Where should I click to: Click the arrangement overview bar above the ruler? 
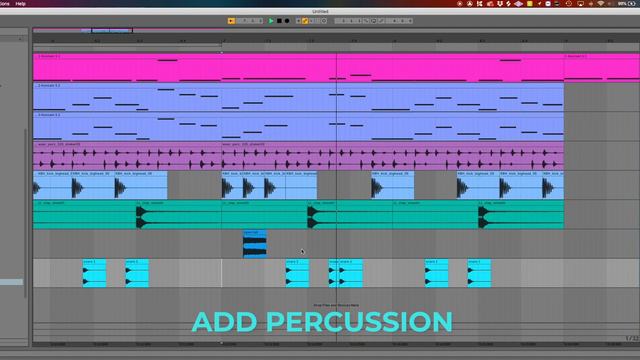point(336,31)
